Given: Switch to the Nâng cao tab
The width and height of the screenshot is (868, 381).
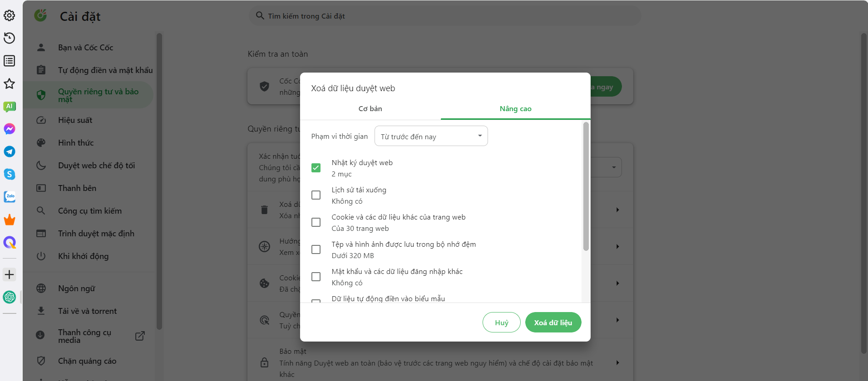Looking at the screenshot, I should pos(516,109).
